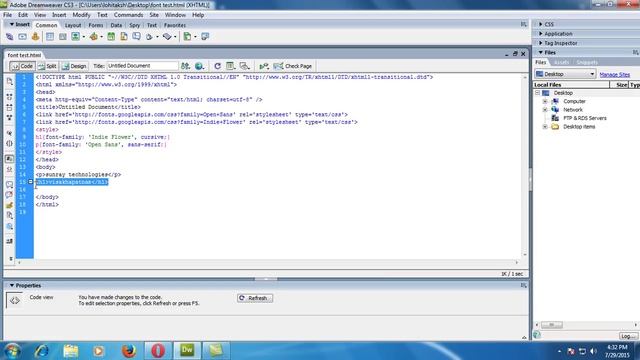
Task: Click the Local Files column header
Action: (x=571, y=84)
